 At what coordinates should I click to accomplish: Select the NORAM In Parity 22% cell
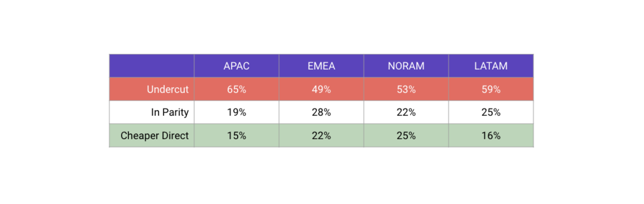[406, 112]
